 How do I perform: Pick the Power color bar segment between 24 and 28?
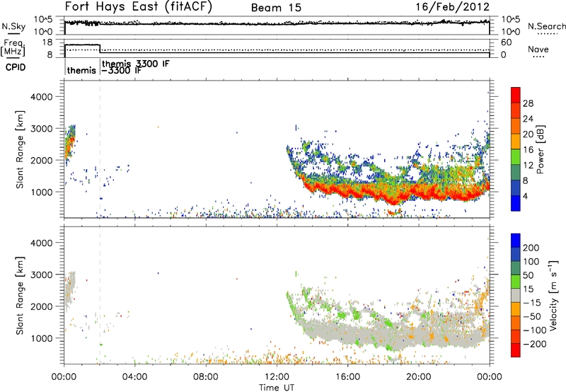point(516,110)
